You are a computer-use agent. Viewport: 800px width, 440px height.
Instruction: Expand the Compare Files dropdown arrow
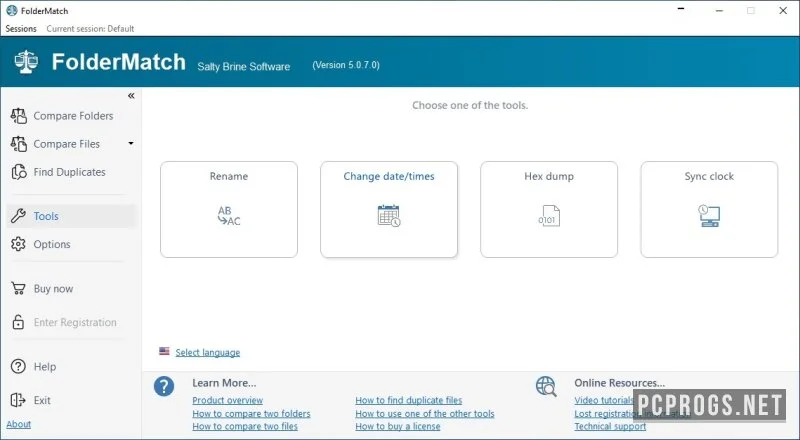(131, 143)
